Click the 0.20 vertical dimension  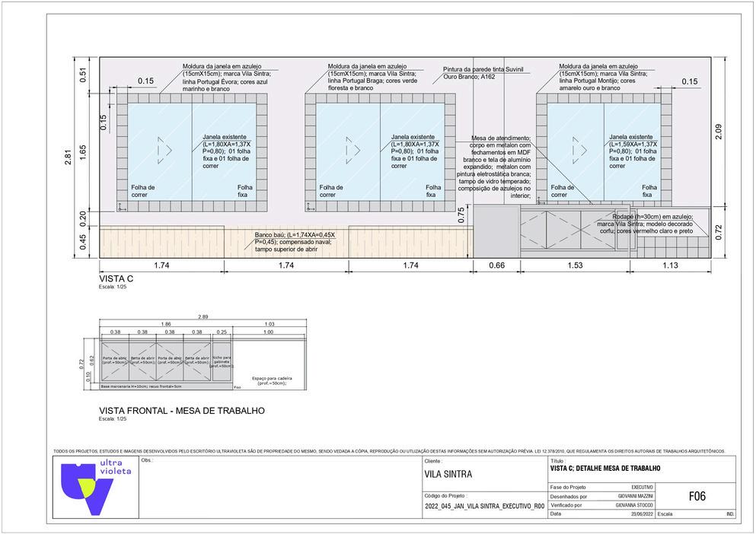(x=84, y=219)
